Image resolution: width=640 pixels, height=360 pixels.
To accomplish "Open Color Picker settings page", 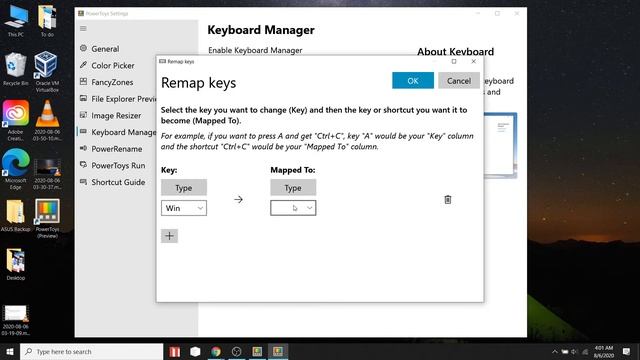I will coord(112,65).
